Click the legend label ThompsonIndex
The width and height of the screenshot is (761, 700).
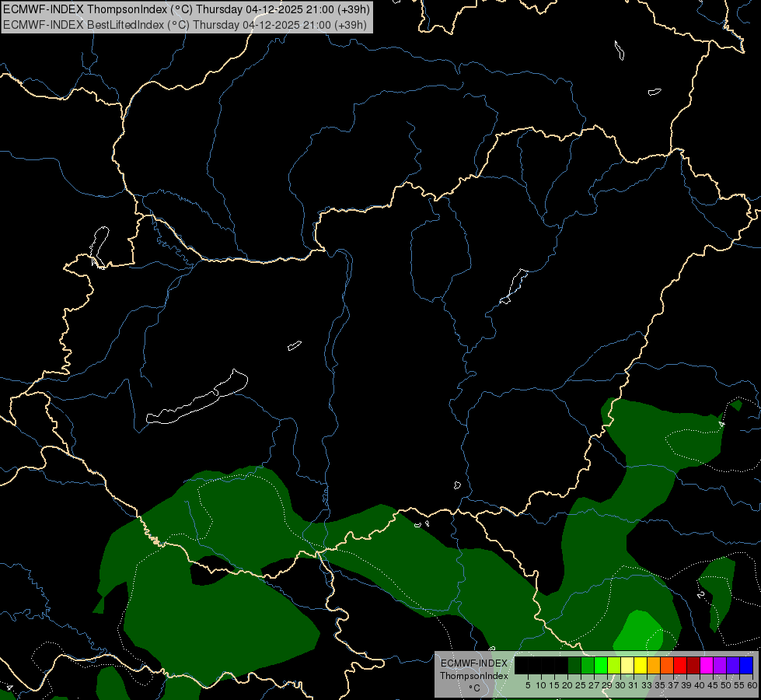[473, 676]
